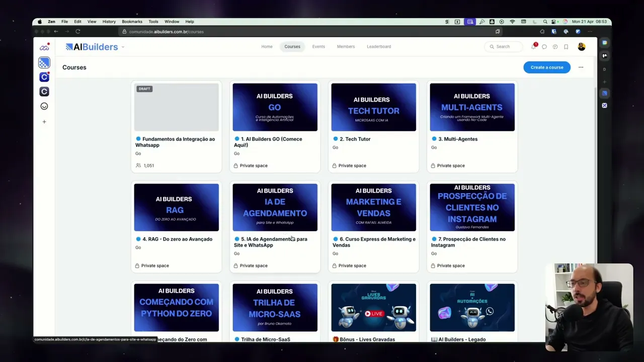Click the 1,051 members count
The width and height of the screenshot is (644, 362).
pos(149,165)
